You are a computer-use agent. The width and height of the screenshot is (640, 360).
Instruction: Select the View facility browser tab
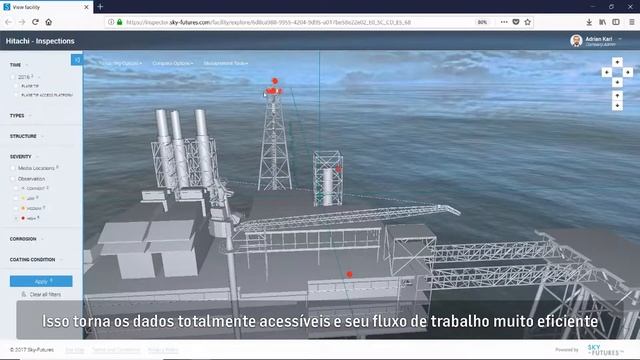[x=46, y=7]
